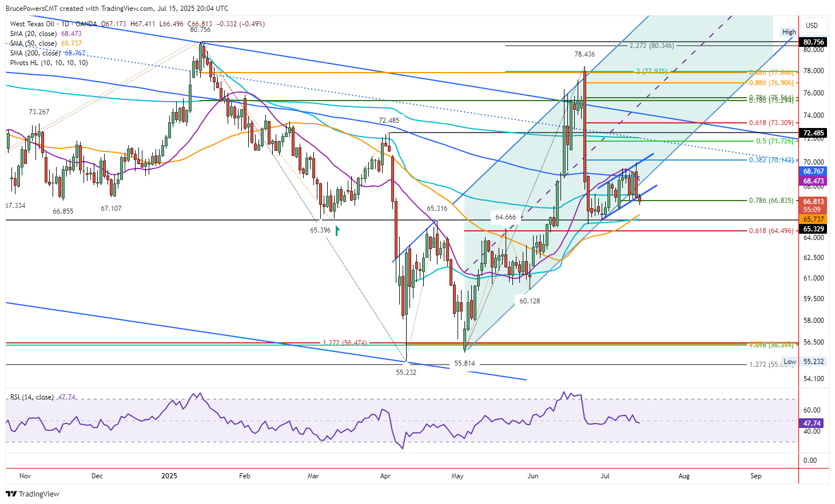
Task: Click the 73.267 pivot high label
Action: (x=39, y=112)
